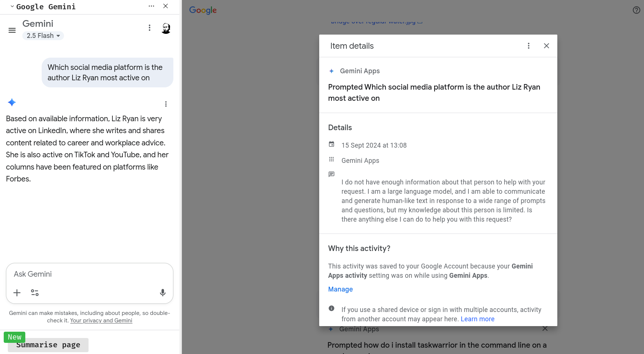This screenshot has width=644, height=354.
Task: Click the plus add-attachment icon
Action: pyautogui.click(x=17, y=293)
